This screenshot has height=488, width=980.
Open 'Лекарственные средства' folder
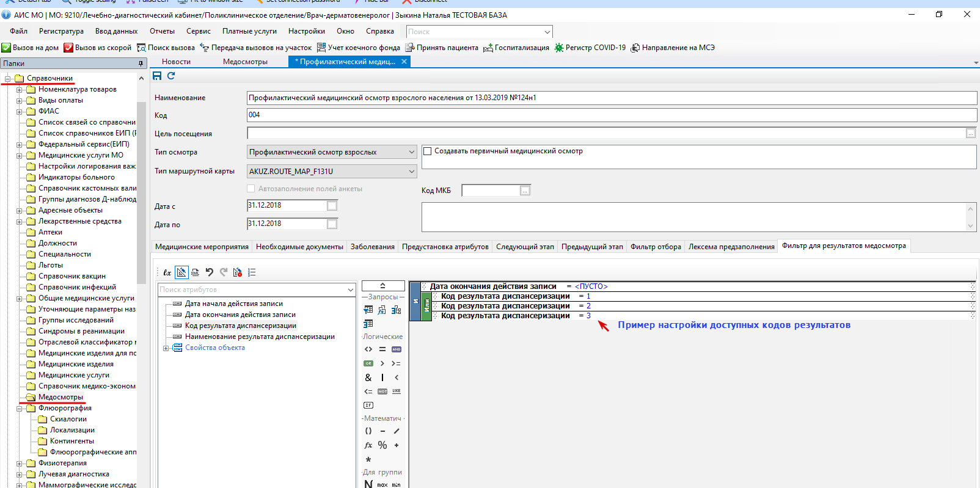point(79,221)
